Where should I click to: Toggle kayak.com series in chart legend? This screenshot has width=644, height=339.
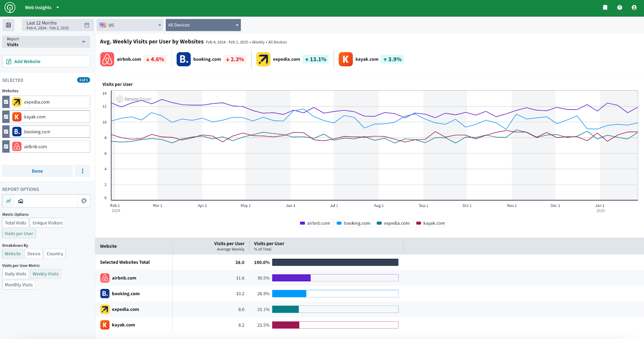point(430,223)
